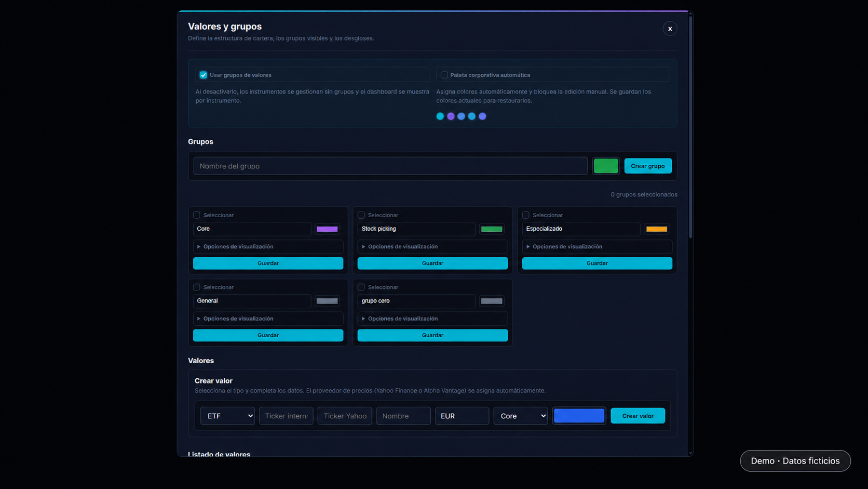Toggle Usar grupos de valores checkbox
868x489 pixels.
[x=204, y=75]
